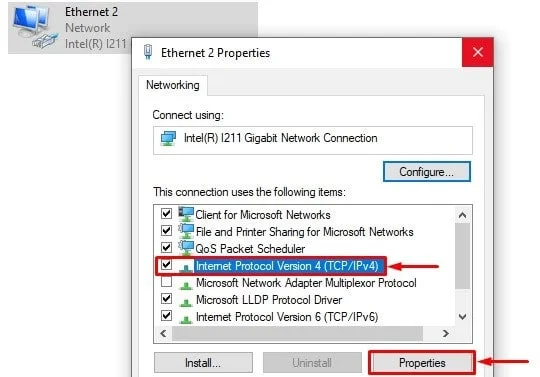Select Internet Protocol Version 6 icon
This screenshot has height=377, width=540.
pyautogui.click(x=186, y=319)
